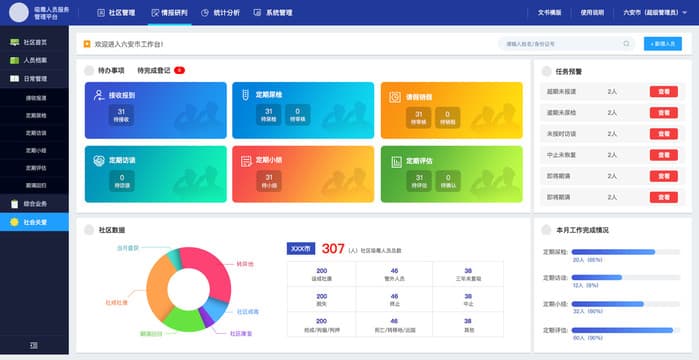Screen dimensions: 699x360
Task: Open the 0 count box on 请假销假 card
Action: pos(448,118)
